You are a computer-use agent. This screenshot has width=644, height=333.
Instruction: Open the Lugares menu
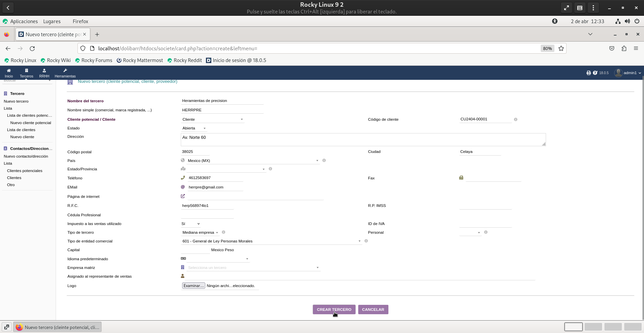click(52, 21)
